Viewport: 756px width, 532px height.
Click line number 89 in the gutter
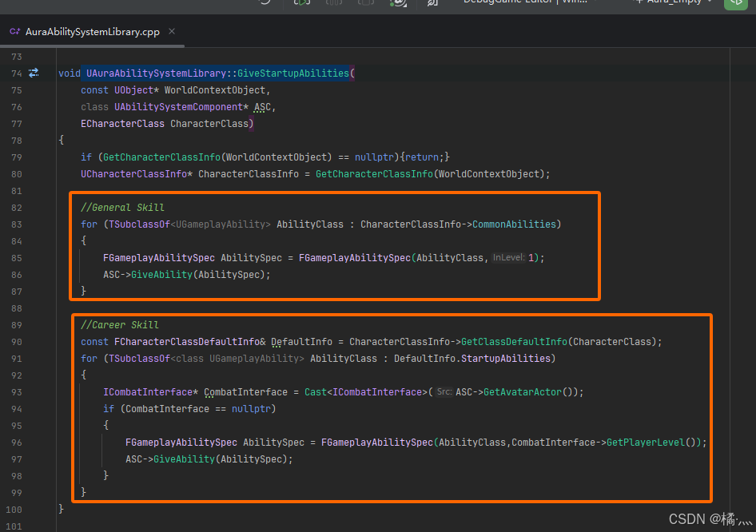(17, 325)
